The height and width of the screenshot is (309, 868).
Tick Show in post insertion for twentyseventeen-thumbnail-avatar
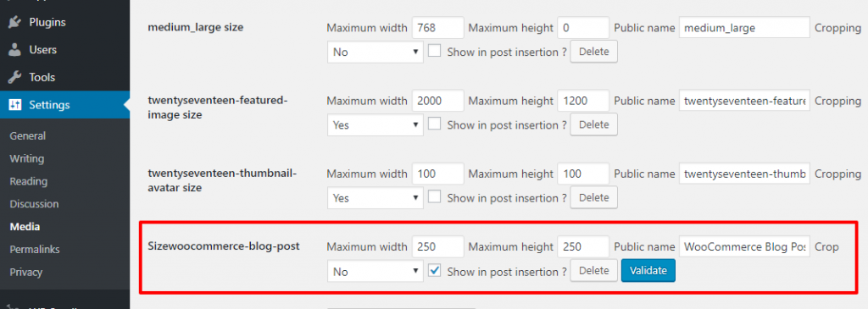435,196
